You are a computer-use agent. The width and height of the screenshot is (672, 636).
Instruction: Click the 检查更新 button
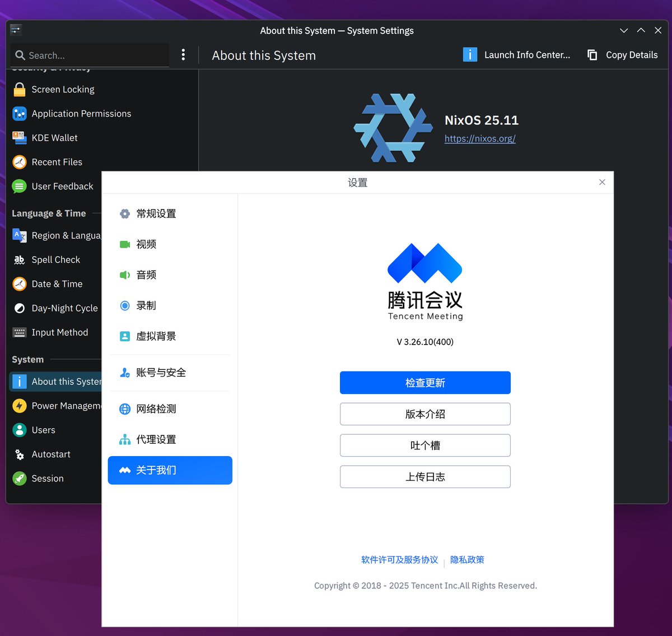[x=425, y=383]
